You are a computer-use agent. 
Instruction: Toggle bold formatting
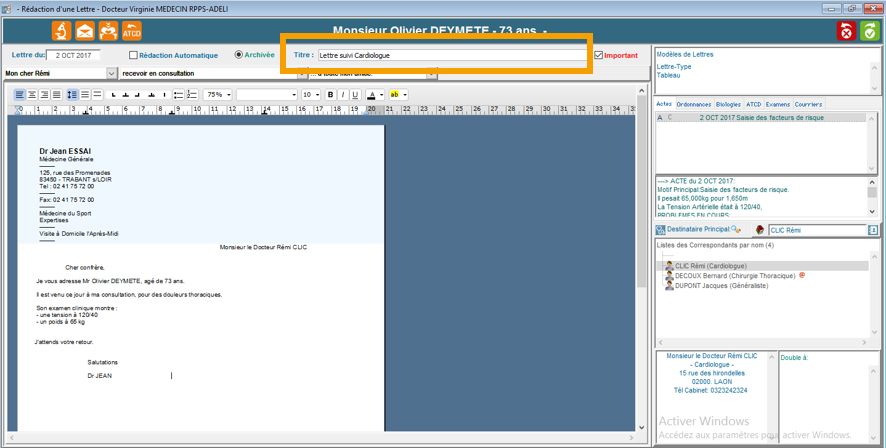coord(331,95)
